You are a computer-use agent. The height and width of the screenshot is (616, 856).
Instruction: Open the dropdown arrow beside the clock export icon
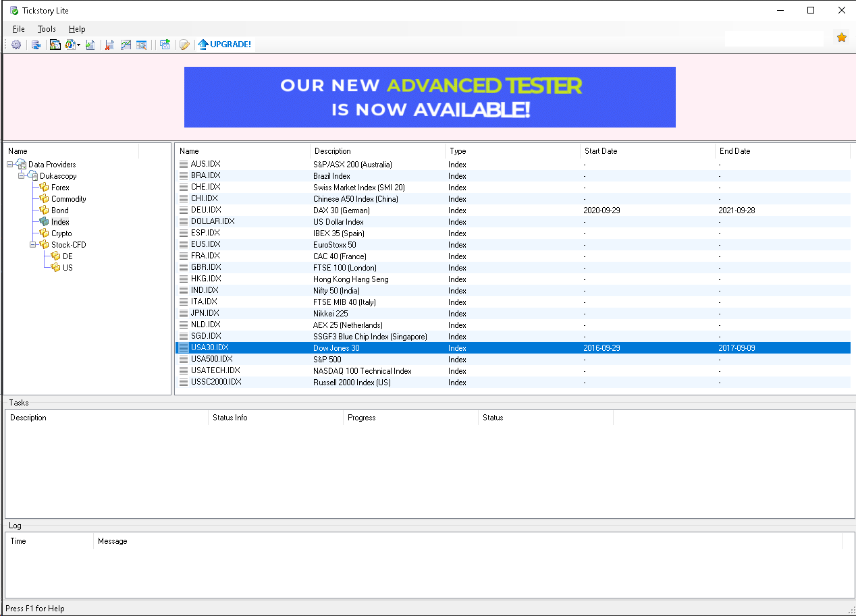click(79, 45)
